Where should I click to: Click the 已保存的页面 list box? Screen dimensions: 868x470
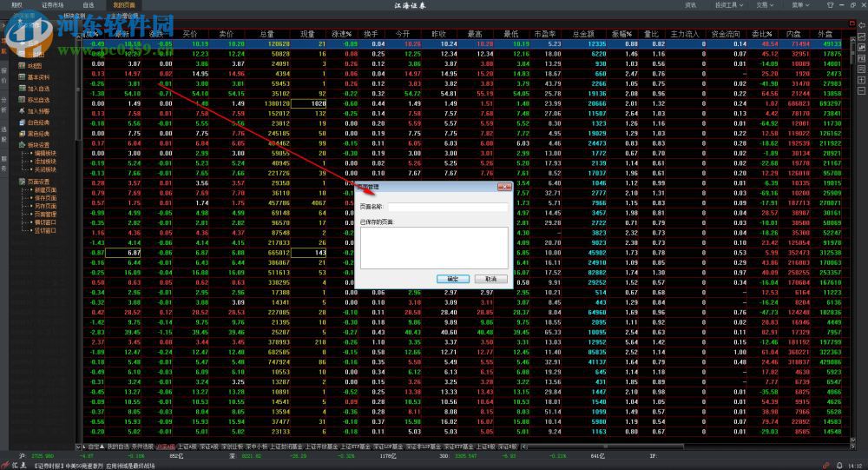click(434, 248)
